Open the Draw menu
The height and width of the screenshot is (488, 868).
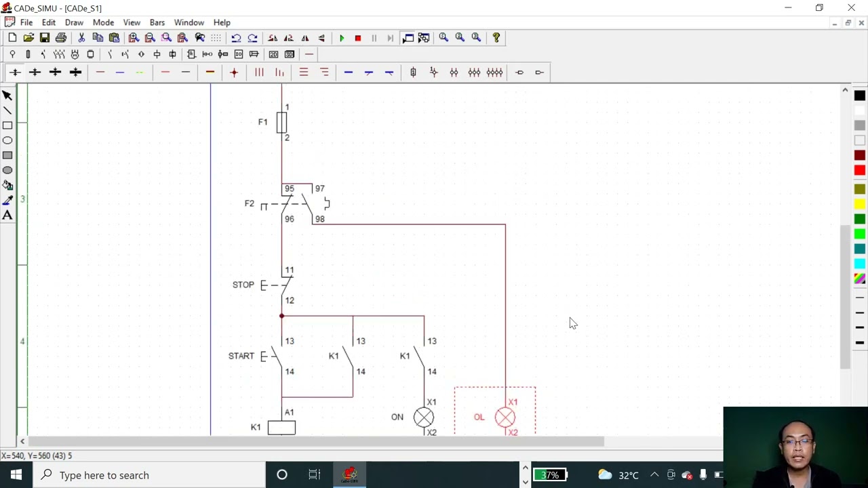coord(74,22)
